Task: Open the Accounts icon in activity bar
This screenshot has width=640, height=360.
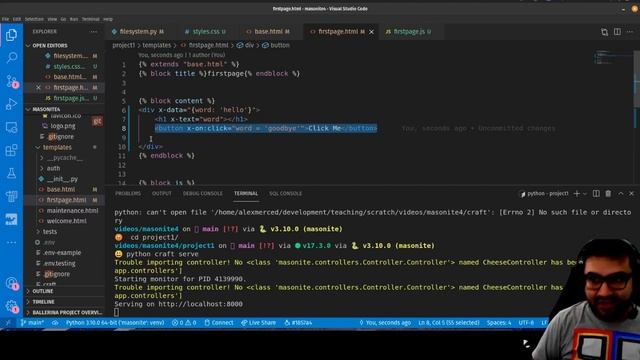Action: (11, 283)
